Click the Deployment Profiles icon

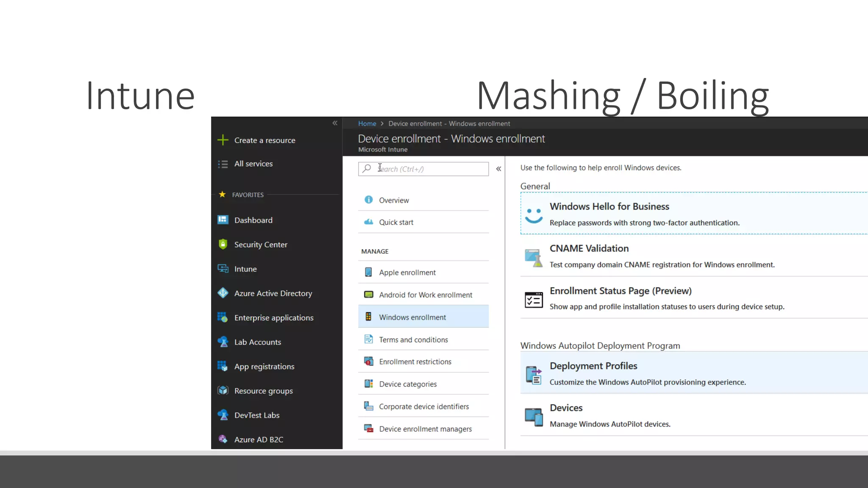click(534, 375)
